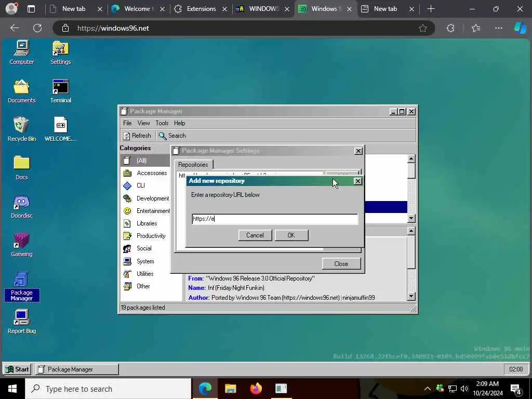Viewport: 532px width, 399px height.
Task: Click details pane scroll up arrow
Action: click(411, 231)
